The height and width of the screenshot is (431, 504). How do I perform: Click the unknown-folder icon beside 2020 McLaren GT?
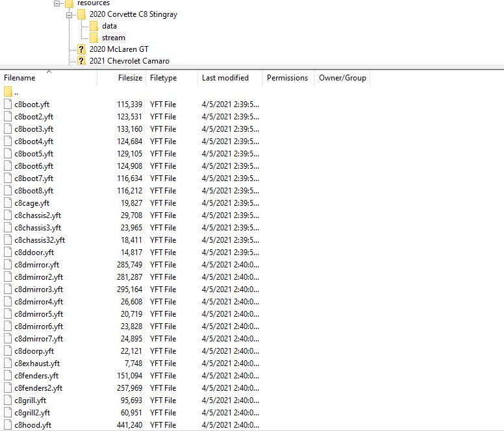click(x=81, y=49)
